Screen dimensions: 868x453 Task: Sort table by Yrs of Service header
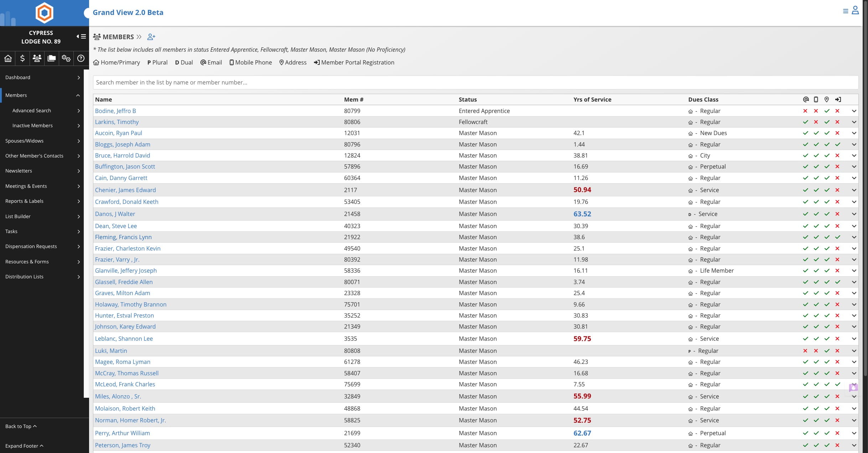(x=592, y=99)
